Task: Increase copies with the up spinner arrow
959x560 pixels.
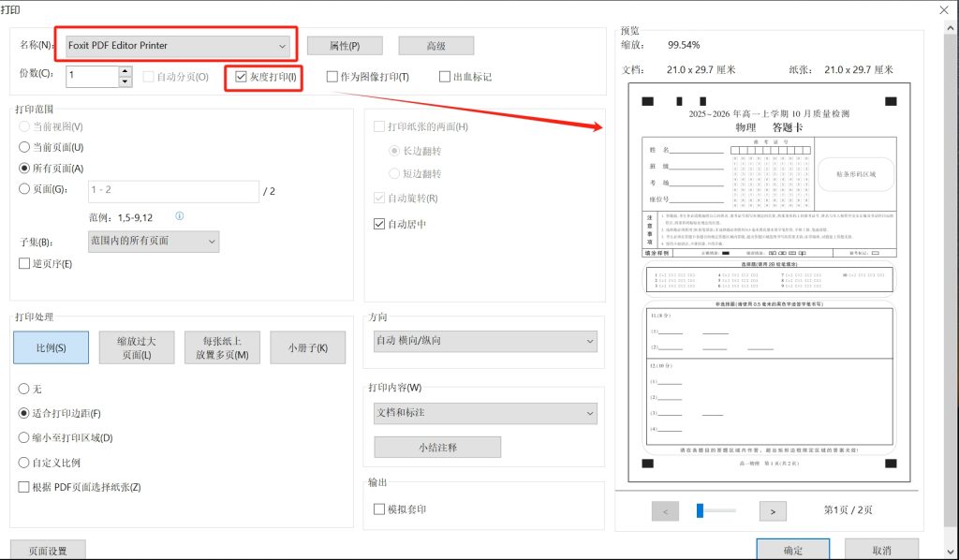Action: (125, 71)
